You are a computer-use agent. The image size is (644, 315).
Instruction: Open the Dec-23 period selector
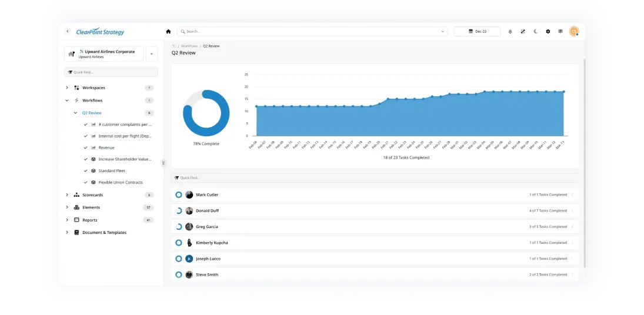click(477, 32)
